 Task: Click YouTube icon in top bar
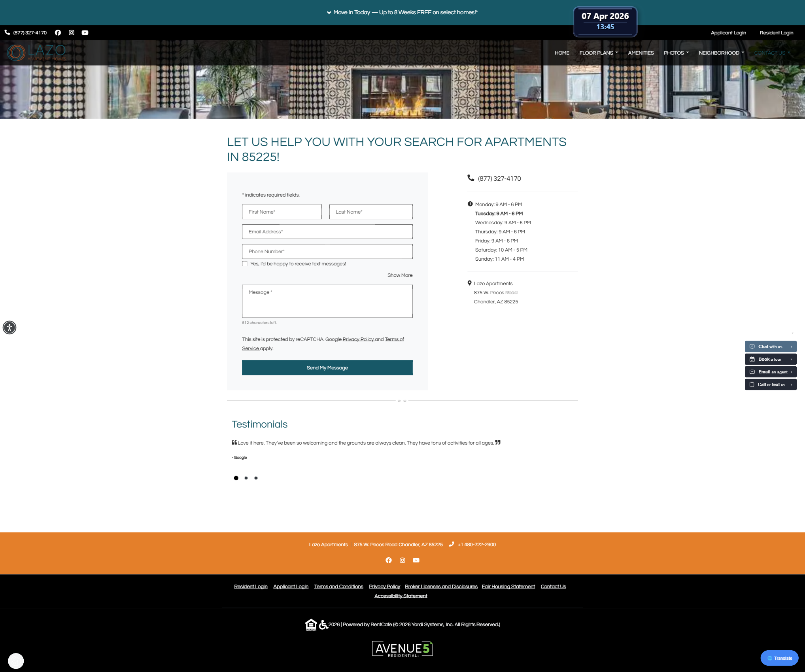pos(85,33)
